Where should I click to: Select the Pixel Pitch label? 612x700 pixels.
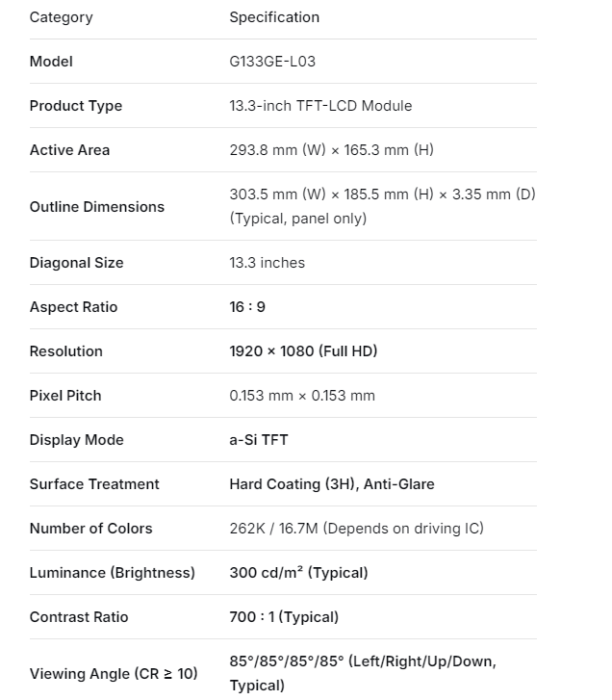65,396
